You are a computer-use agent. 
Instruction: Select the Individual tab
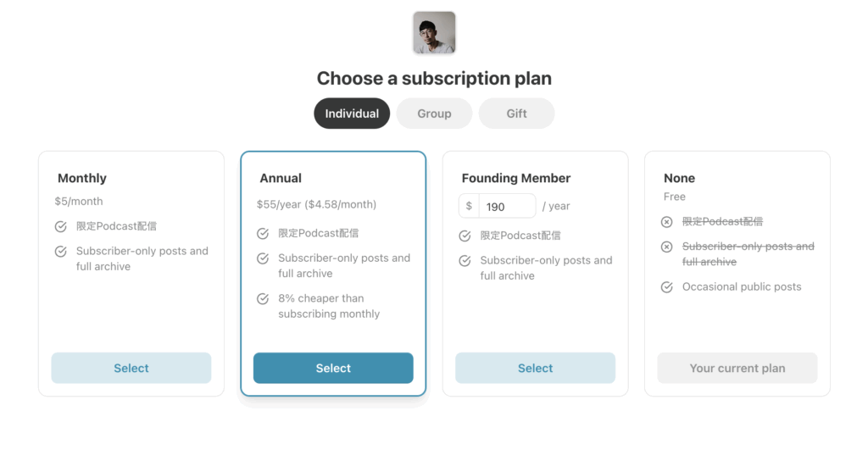tap(352, 114)
